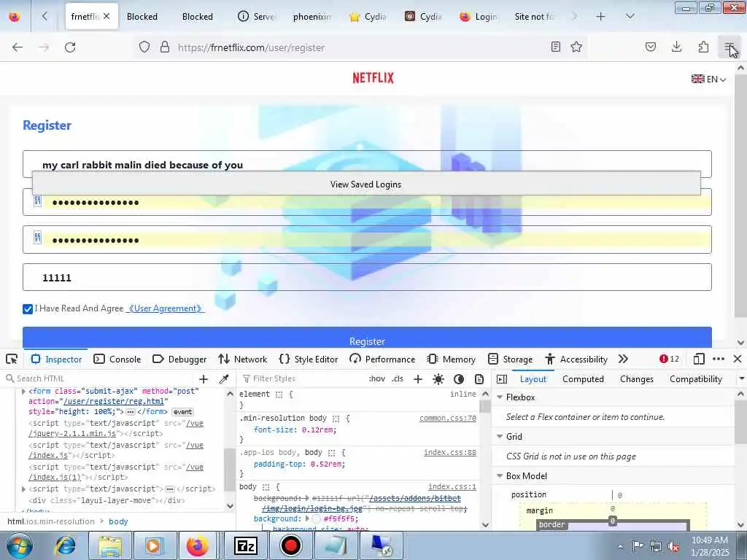747x560 pixels.
Task: Open the Style Editor tab
Action: [309, 359]
